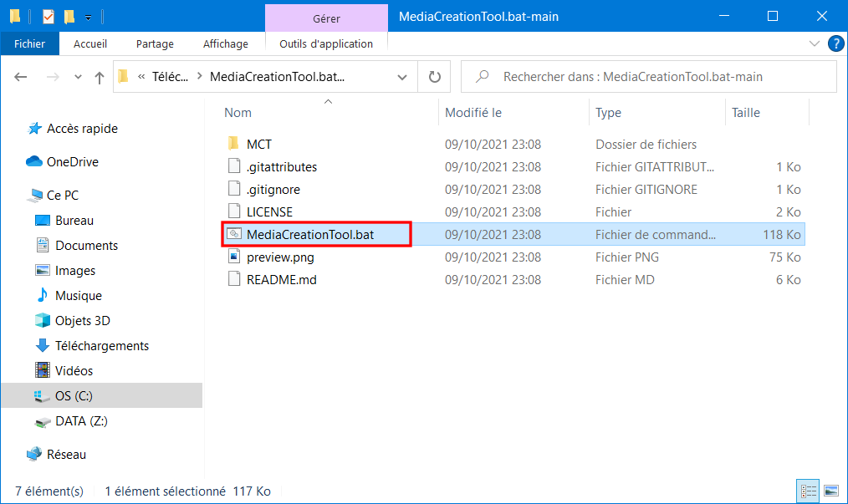
Task: Click MediaCreationTool.bat... breadcrumb segment
Action: pos(277,77)
